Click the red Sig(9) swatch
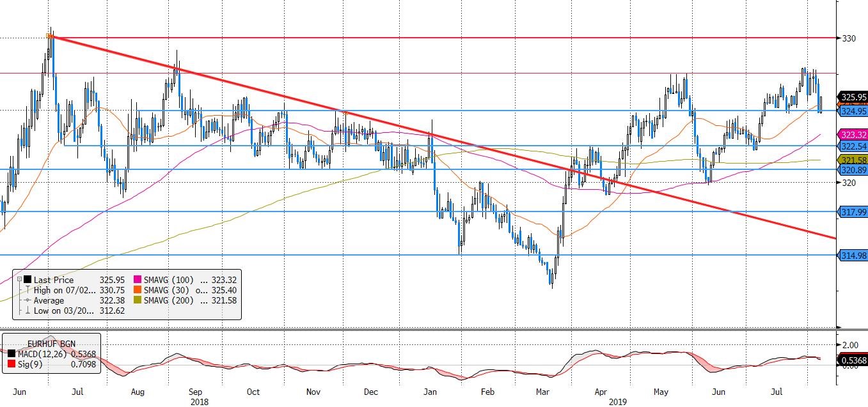This screenshot has height=407, width=868. tap(13, 365)
